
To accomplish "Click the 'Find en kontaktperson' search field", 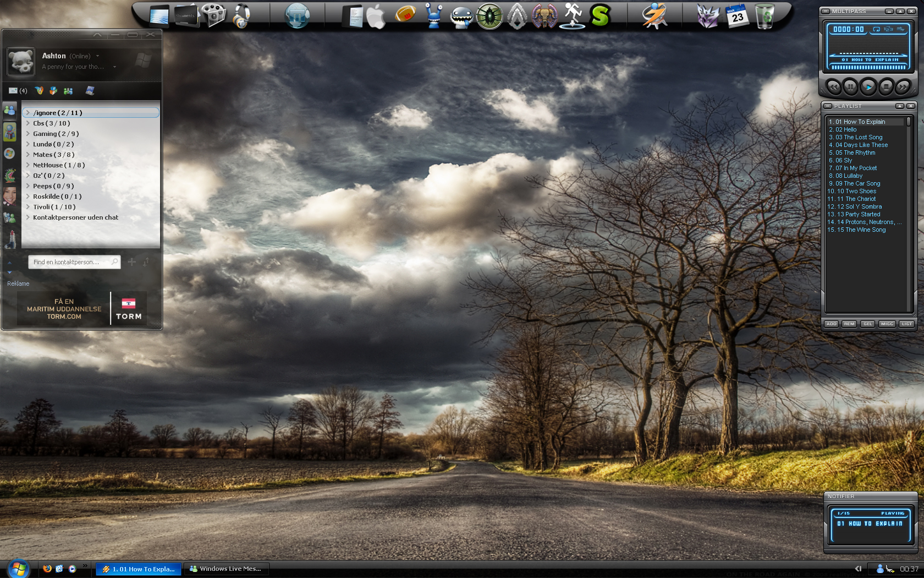I will [x=70, y=262].
